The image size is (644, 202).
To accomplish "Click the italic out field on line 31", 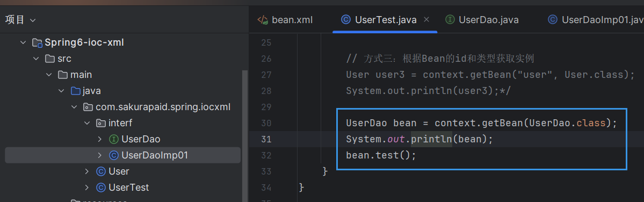I will pos(396,139).
